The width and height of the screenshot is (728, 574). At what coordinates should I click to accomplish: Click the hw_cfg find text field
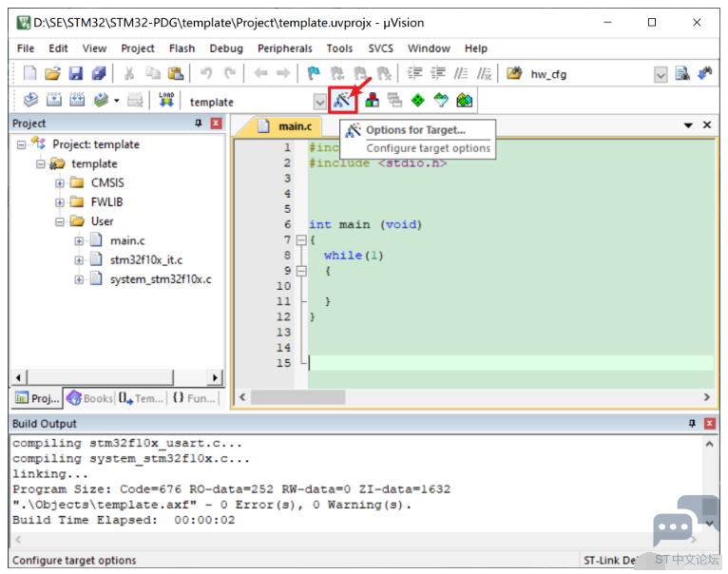pyautogui.click(x=589, y=74)
